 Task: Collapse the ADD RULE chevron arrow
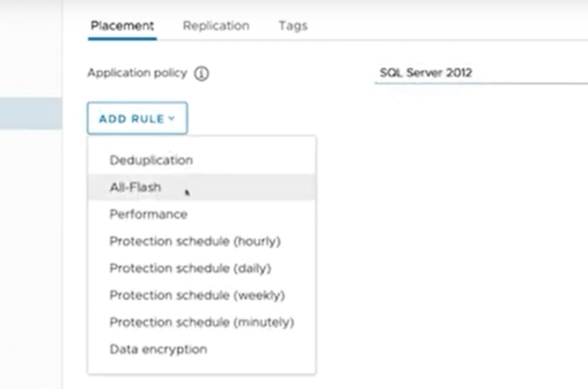[172, 118]
